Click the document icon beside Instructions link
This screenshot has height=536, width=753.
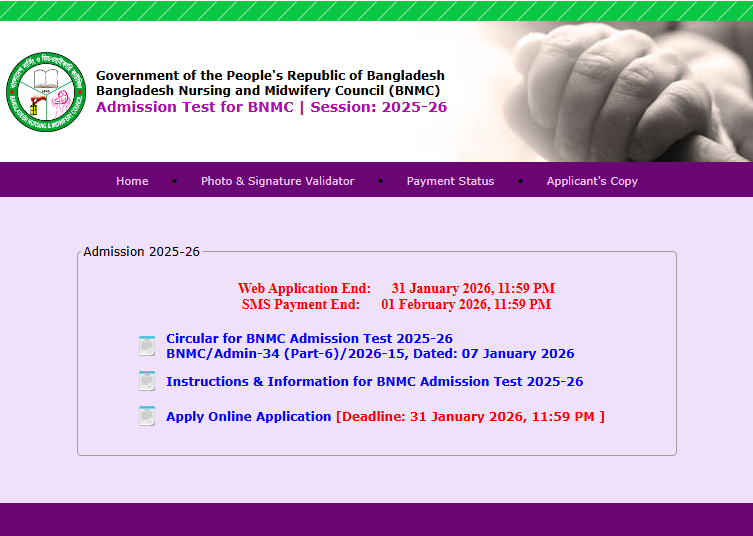click(x=147, y=381)
